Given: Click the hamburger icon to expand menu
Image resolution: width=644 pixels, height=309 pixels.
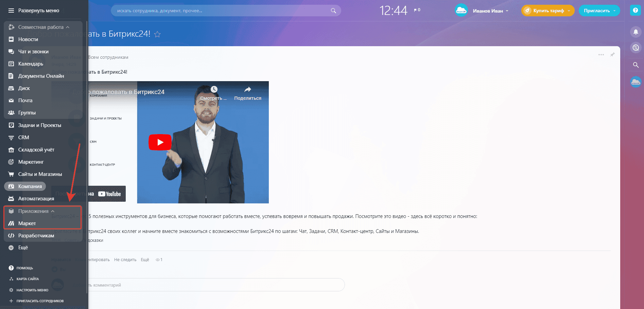Looking at the screenshot, I should [x=11, y=11].
